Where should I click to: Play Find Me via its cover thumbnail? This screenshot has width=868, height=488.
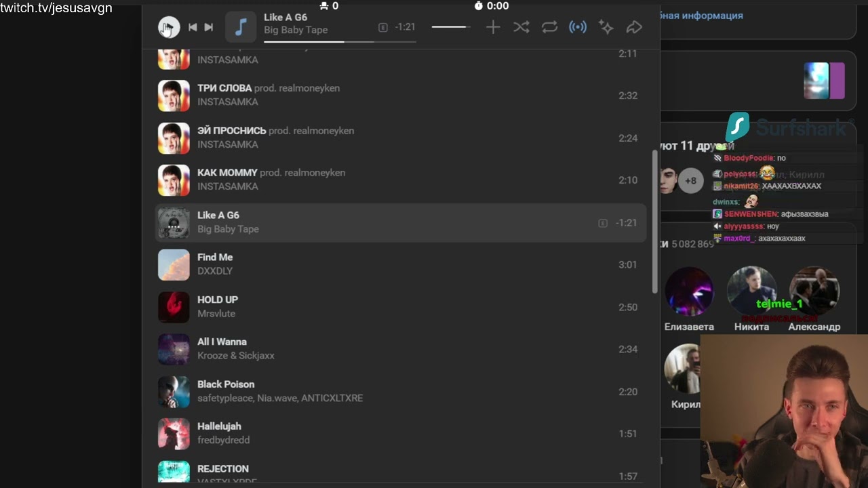(x=174, y=264)
